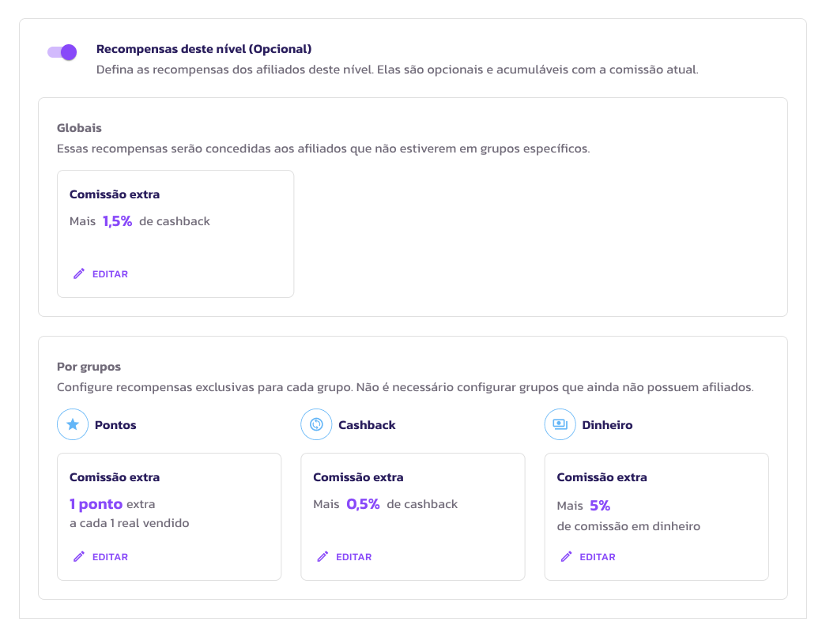Click the 1,5% value in Globais card
Image resolution: width=826 pixels, height=644 pixels.
(x=118, y=221)
